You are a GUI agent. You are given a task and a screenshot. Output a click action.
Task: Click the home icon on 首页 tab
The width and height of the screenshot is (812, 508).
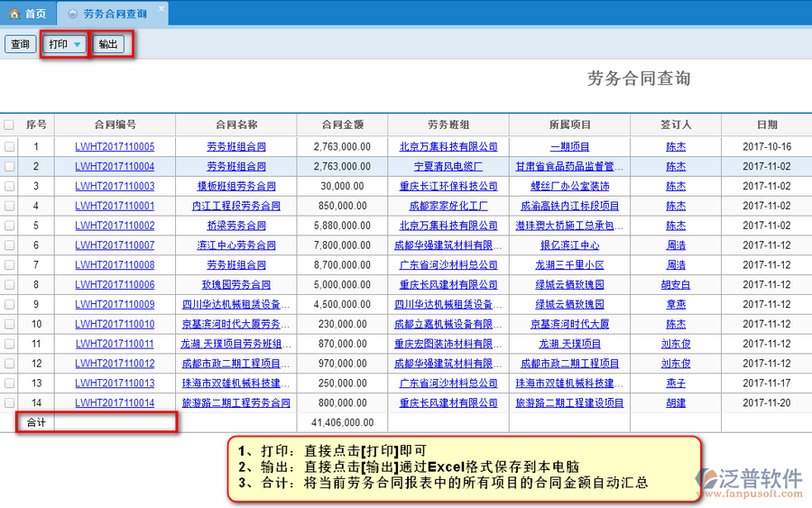click(14, 14)
